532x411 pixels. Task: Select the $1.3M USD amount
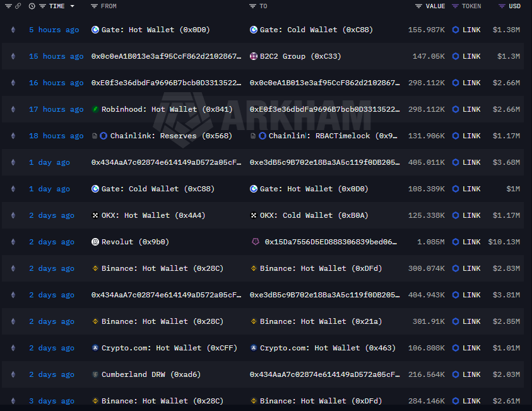click(x=509, y=56)
